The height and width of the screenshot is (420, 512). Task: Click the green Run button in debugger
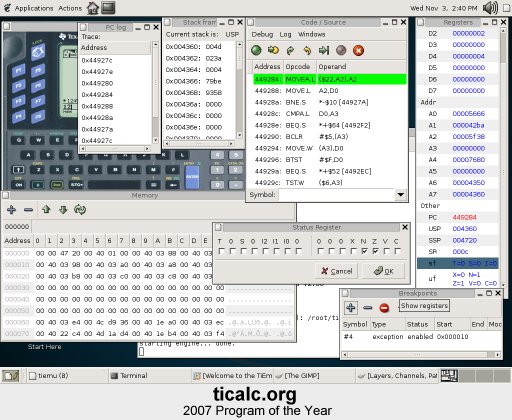click(256, 50)
